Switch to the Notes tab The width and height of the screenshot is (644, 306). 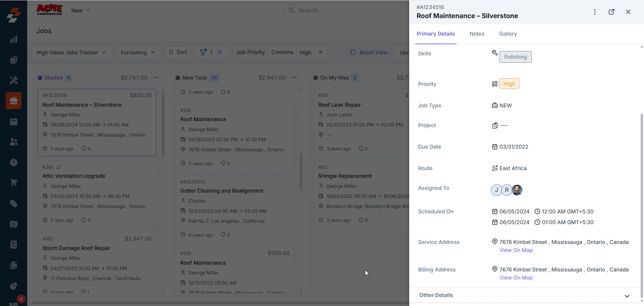(477, 34)
